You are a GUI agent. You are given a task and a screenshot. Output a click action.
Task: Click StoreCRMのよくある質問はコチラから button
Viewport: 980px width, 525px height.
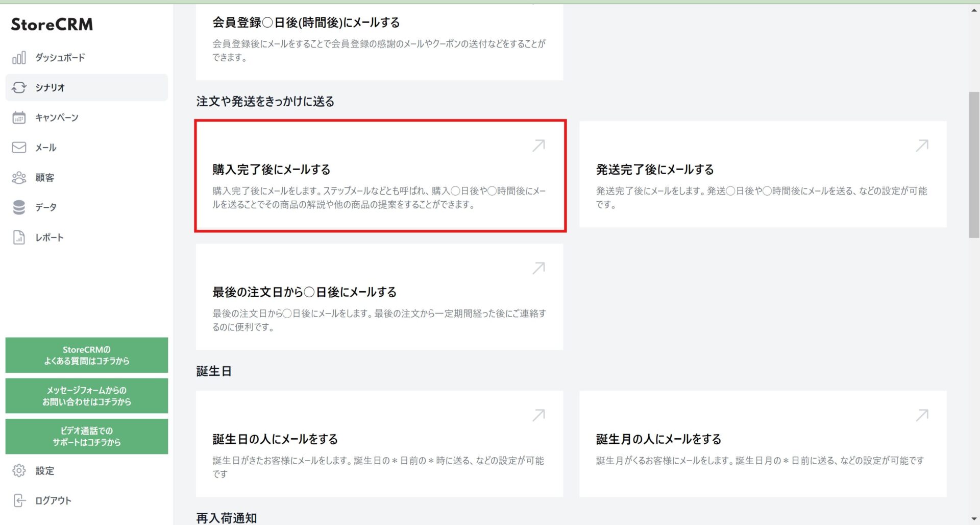click(x=87, y=355)
